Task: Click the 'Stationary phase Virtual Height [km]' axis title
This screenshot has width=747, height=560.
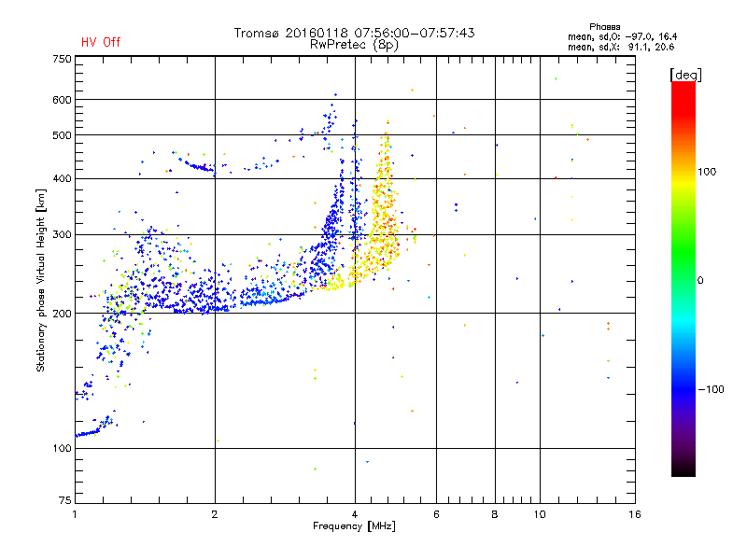Action: [x=41, y=281]
